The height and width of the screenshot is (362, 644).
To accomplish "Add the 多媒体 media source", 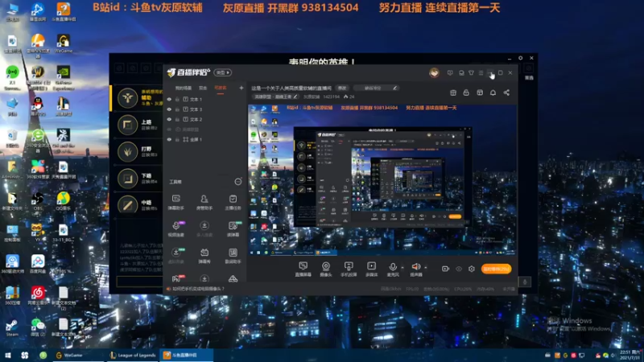I will click(371, 269).
